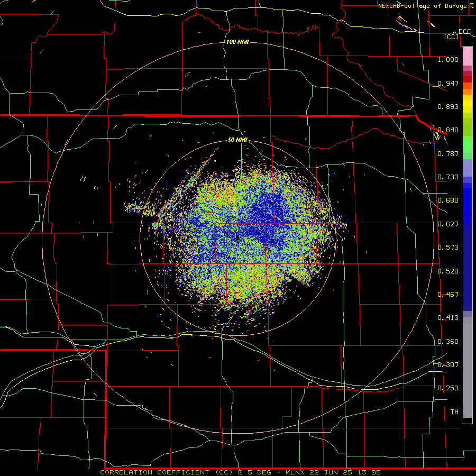The width and height of the screenshot is (476, 476).
Task: Select the KLNX radar site marker
Action: click(237, 239)
